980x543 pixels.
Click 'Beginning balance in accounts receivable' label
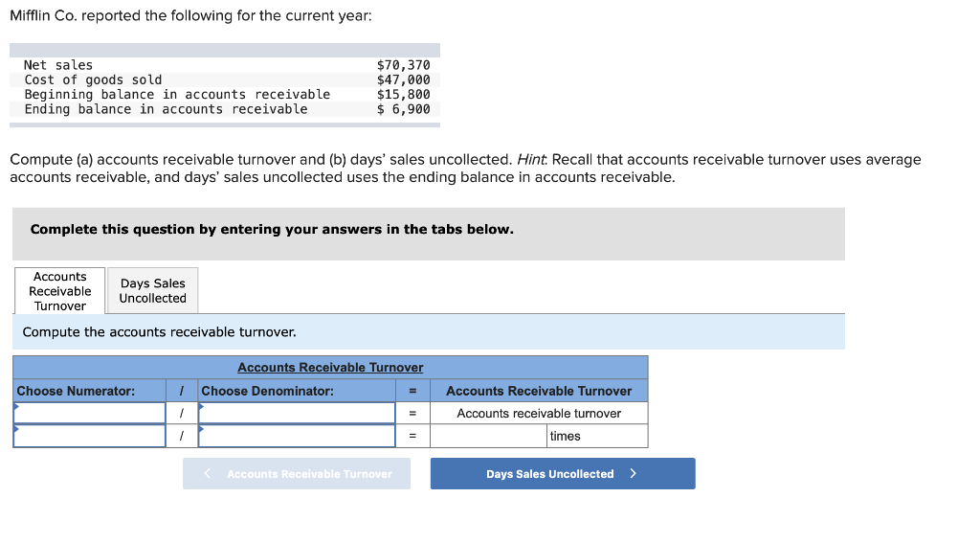tap(177, 95)
